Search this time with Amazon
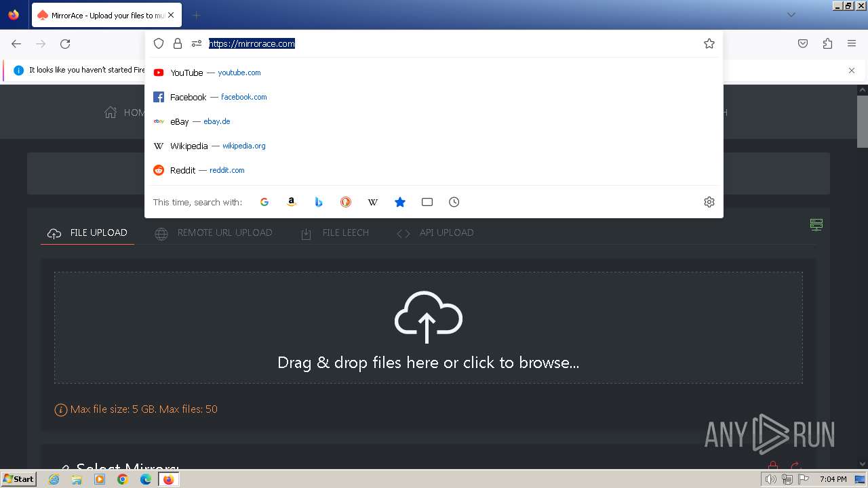Viewport: 868px width, 488px height. (x=292, y=202)
